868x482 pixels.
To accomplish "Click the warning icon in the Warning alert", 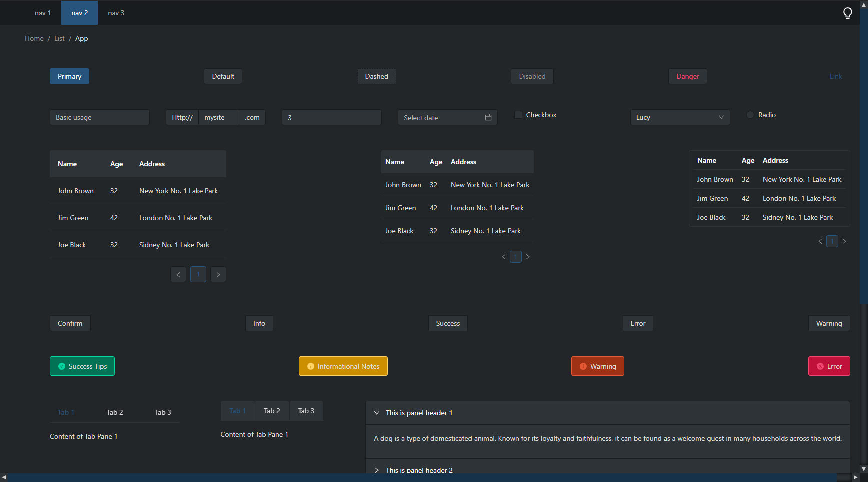I will [x=583, y=366].
